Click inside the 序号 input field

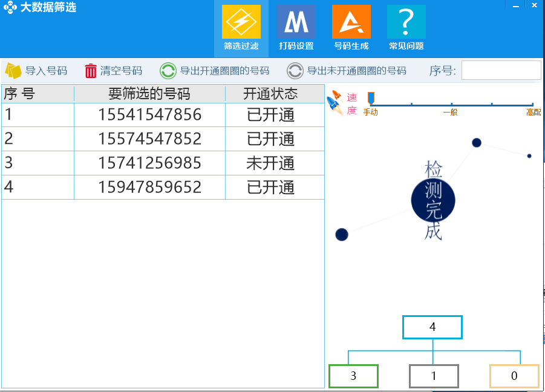(x=501, y=70)
